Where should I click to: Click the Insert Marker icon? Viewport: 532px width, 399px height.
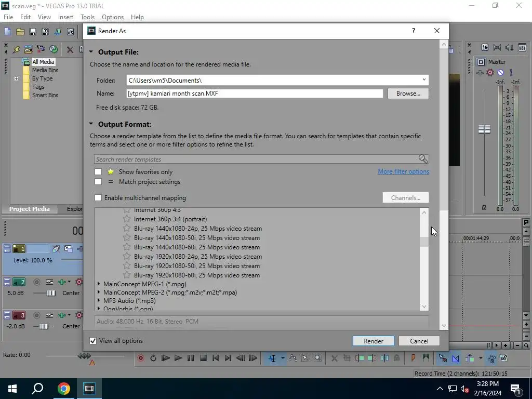[x=413, y=358]
